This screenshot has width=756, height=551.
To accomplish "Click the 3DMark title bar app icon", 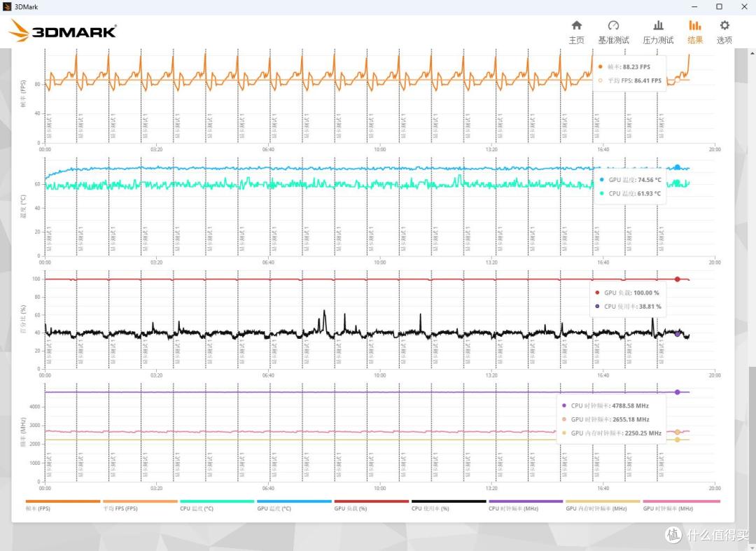I will point(7,7).
